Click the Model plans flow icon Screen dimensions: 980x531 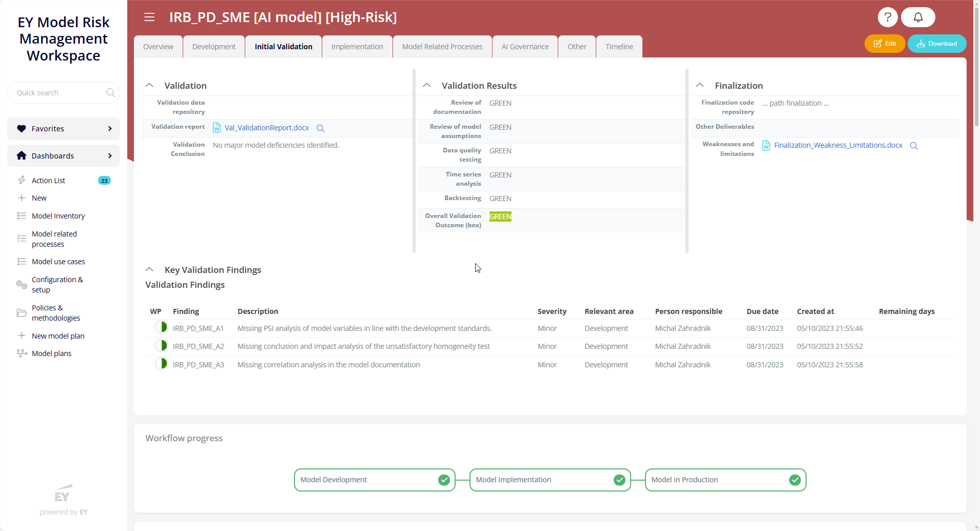[x=22, y=353]
